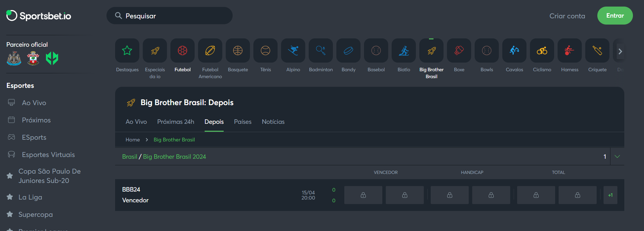Open the Críquete bat icon
Image resolution: width=644 pixels, height=231 pixels.
point(597,50)
